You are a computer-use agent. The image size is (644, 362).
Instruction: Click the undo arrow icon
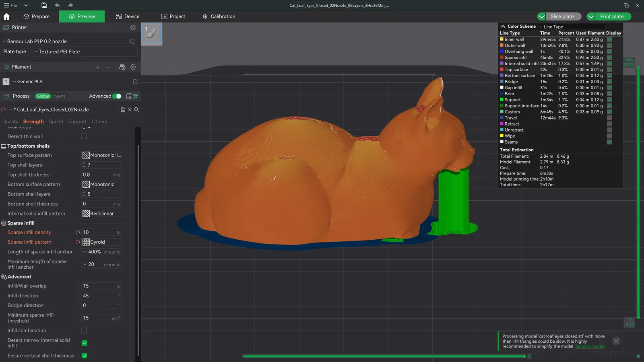point(57,5)
